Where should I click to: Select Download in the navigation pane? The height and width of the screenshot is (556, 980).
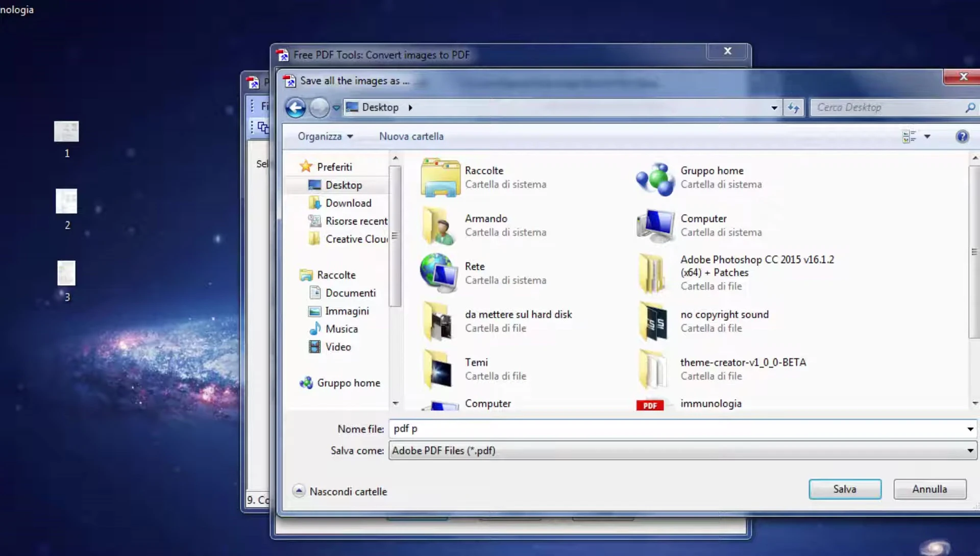(x=349, y=203)
